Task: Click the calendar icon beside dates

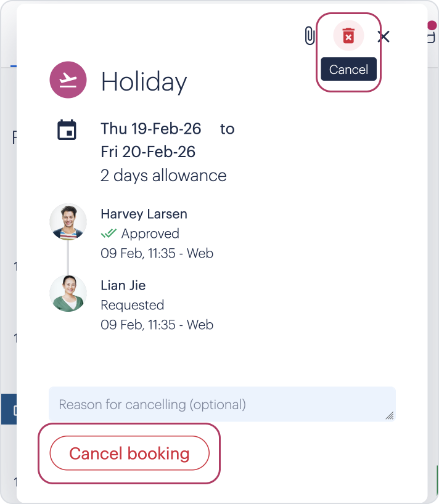Action: click(67, 130)
